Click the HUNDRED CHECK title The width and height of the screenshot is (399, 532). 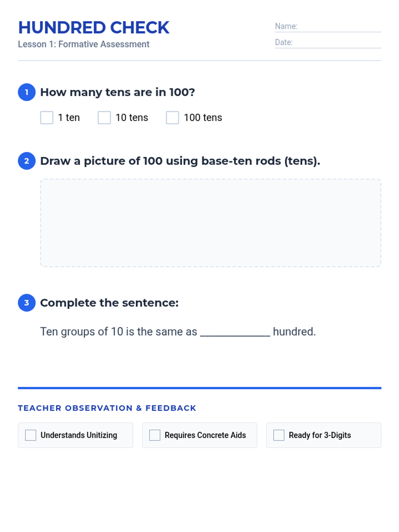(94, 28)
